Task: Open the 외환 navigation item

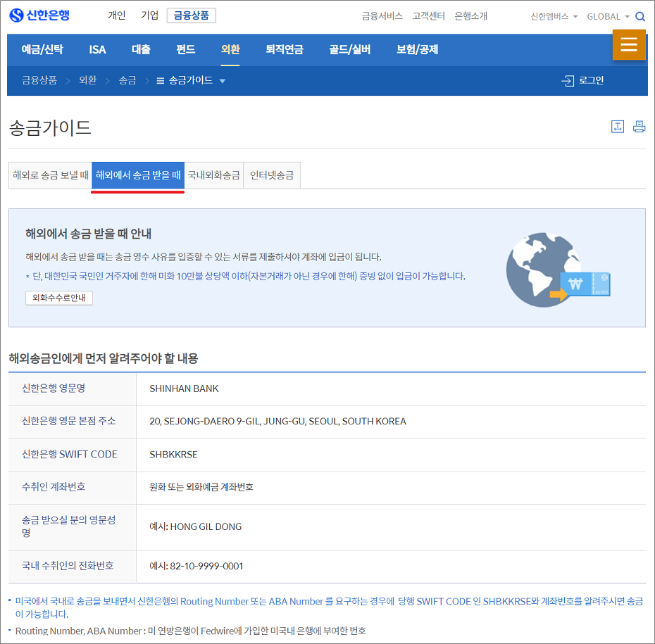Action: click(230, 49)
